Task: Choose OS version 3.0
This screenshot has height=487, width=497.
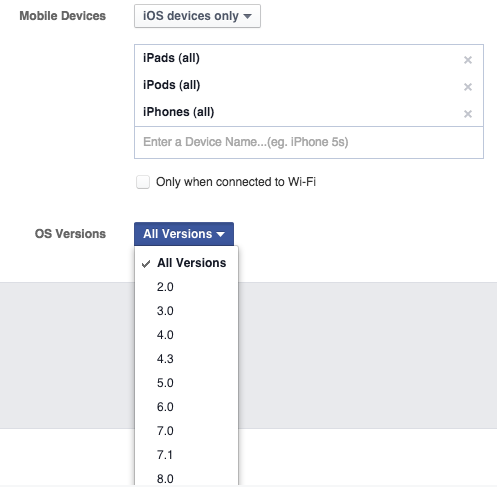Action: [x=187, y=311]
